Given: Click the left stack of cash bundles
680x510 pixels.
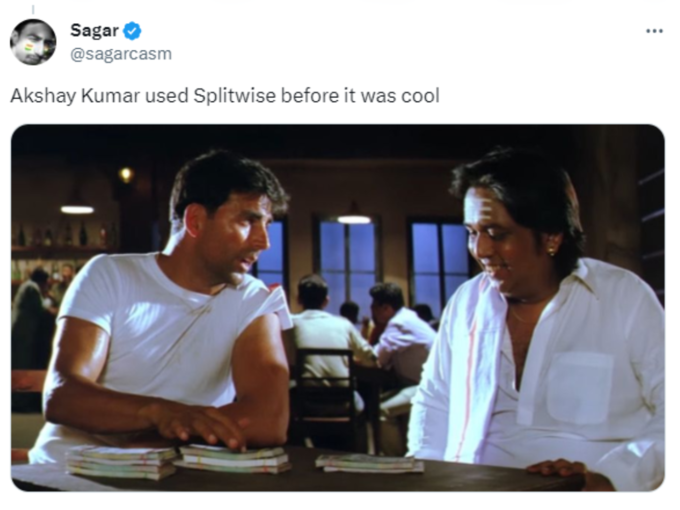Looking at the screenshot, I should click(x=121, y=462).
